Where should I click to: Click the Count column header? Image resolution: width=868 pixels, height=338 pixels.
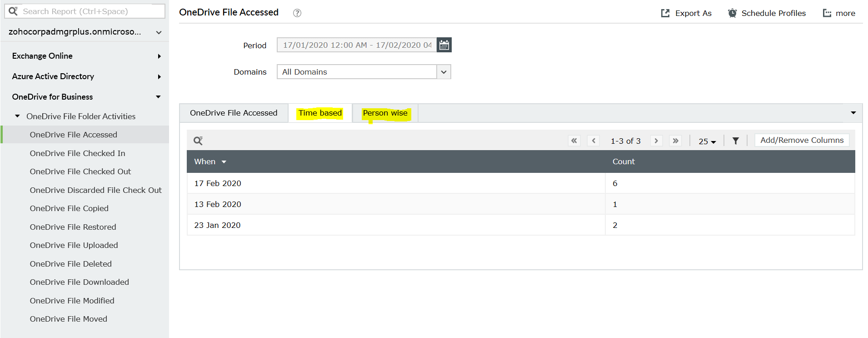tap(624, 161)
